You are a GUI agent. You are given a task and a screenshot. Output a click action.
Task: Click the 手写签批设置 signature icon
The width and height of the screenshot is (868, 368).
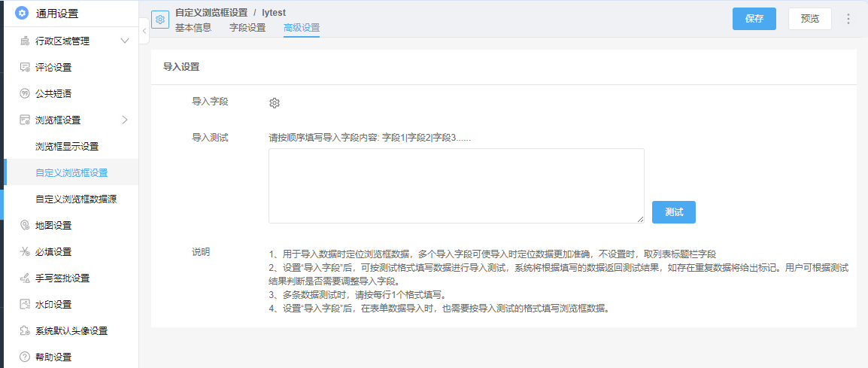point(24,278)
